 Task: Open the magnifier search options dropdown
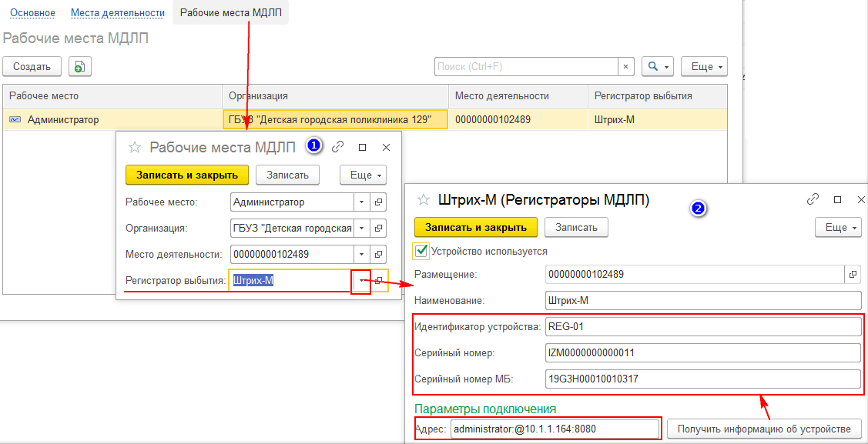pos(658,67)
